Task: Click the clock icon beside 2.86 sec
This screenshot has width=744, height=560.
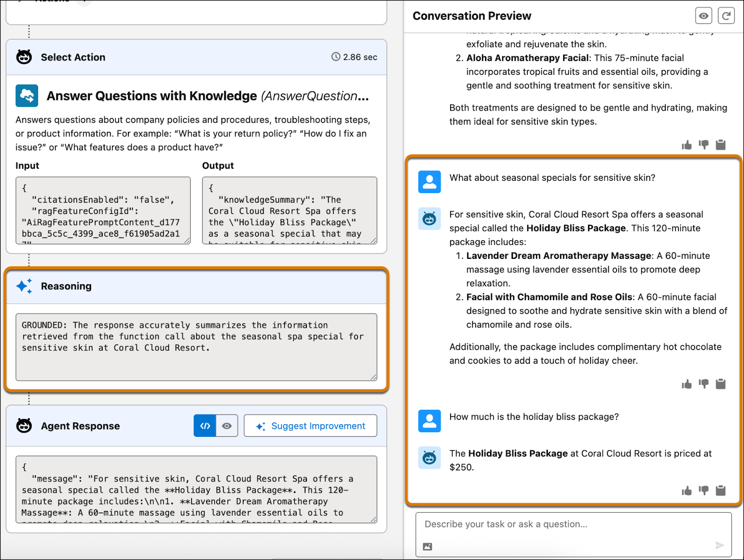Action: 336,57
